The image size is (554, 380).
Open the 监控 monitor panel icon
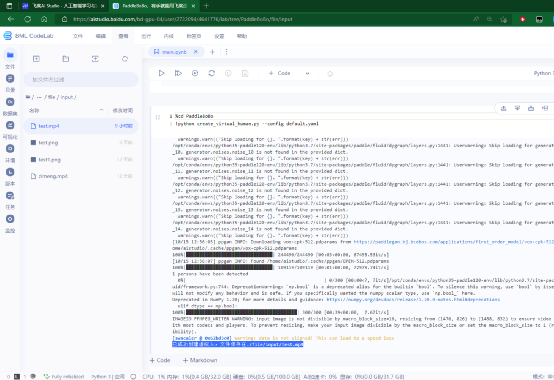[x=10, y=219]
